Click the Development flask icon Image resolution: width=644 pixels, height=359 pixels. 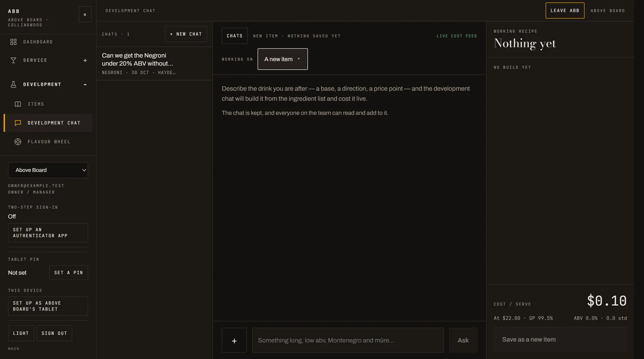coord(13,84)
